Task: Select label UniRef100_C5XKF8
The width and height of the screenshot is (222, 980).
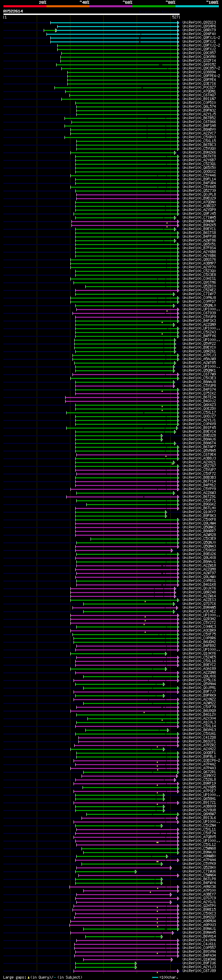Action: click(199, 520)
